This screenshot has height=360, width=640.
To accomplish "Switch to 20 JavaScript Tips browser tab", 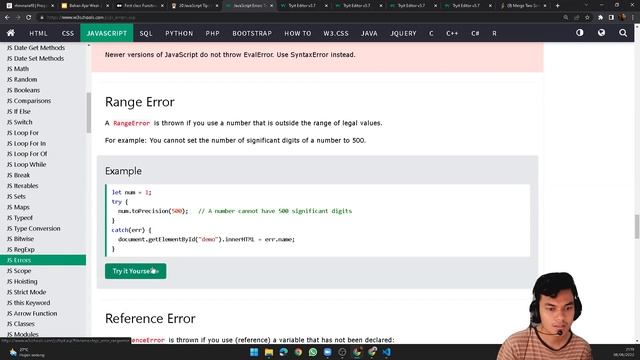I will click(194, 6).
